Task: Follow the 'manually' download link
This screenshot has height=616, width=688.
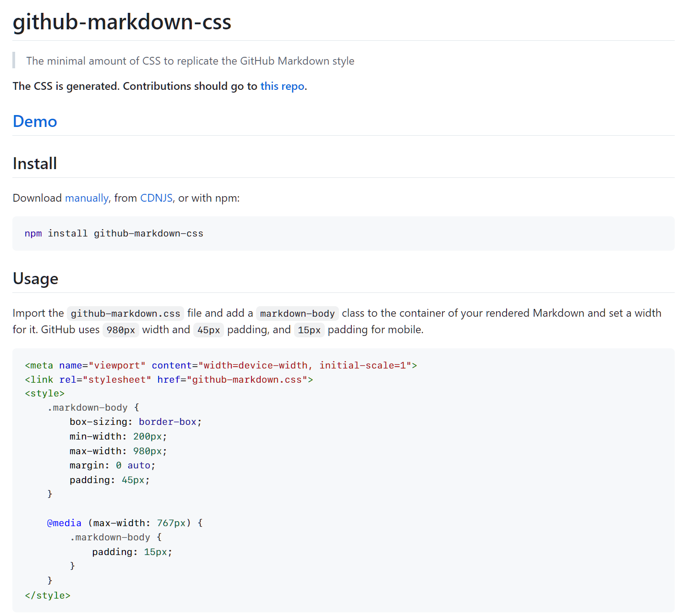Action: [87, 198]
